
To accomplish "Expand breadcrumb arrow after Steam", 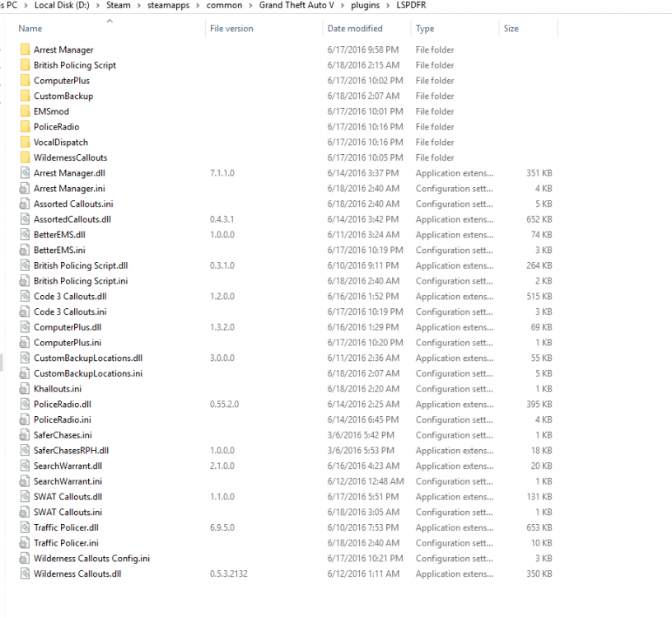I will pos(139,6).
